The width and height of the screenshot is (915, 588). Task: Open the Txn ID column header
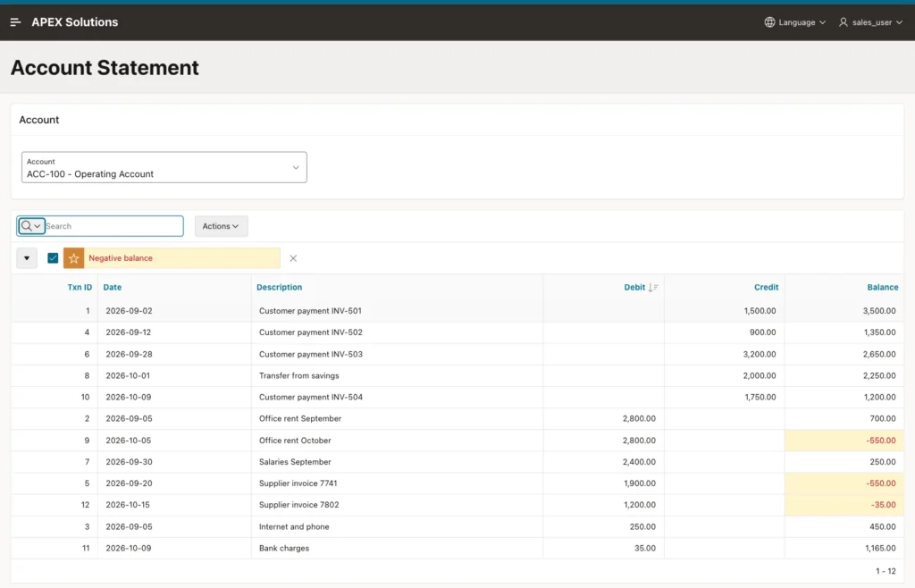tap(80, 287)
